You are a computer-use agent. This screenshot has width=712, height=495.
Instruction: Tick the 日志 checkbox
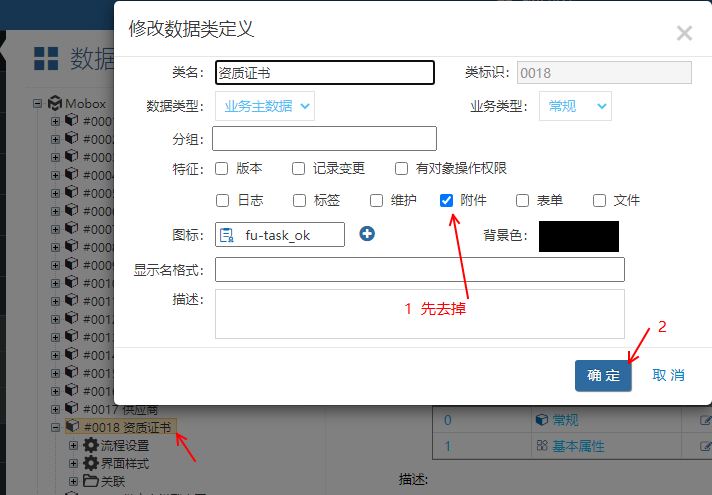pyautogui.click(x=222, y=200)
